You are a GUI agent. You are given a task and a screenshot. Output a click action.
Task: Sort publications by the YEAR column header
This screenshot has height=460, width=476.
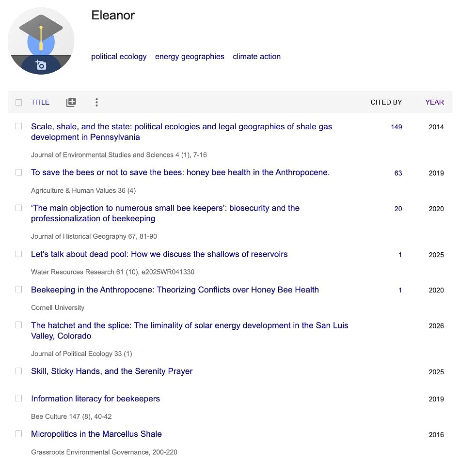434,102
